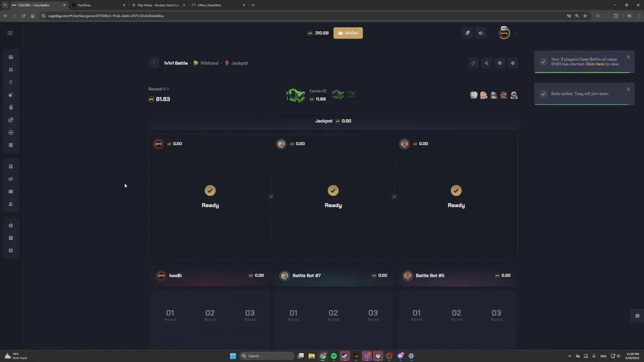Open the user profile avatar
Image resolution: width=644 pixels, height=362 pixels.
point(504,33)
